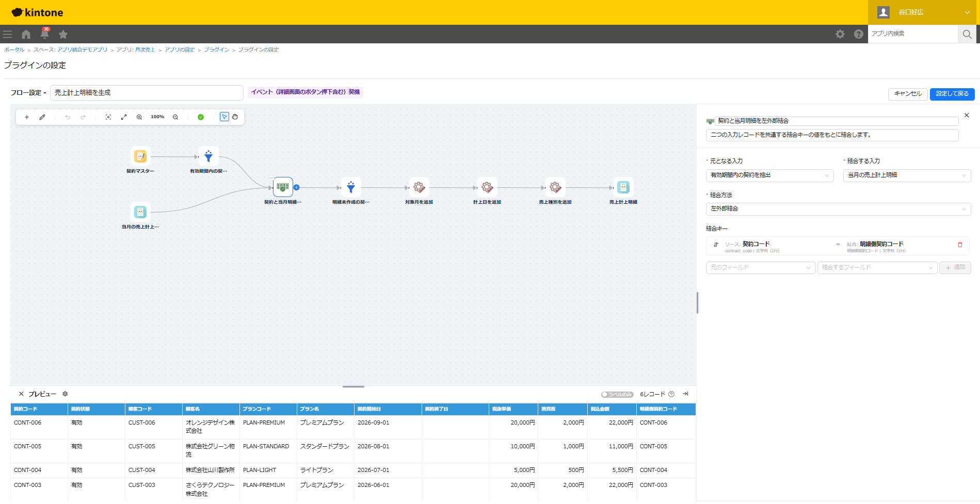
Task: Delete the 契約コード join key row
Action: click(960, 245)
